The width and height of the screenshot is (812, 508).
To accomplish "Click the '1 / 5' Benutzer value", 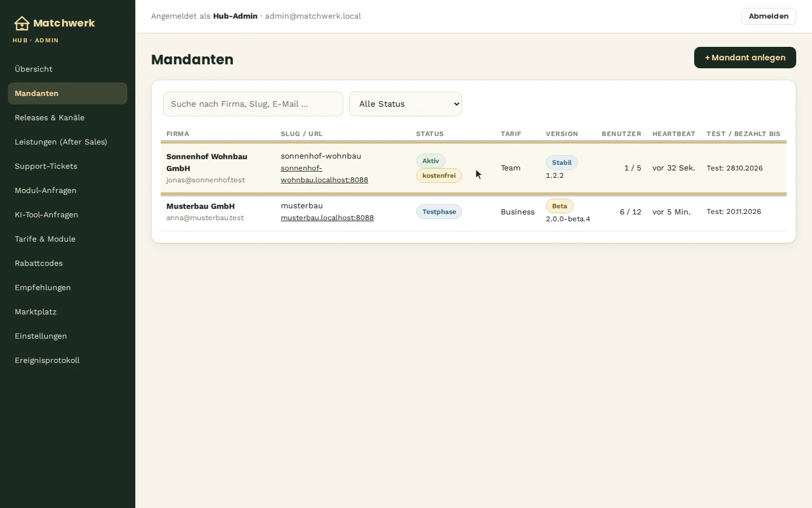I will 633,168.
